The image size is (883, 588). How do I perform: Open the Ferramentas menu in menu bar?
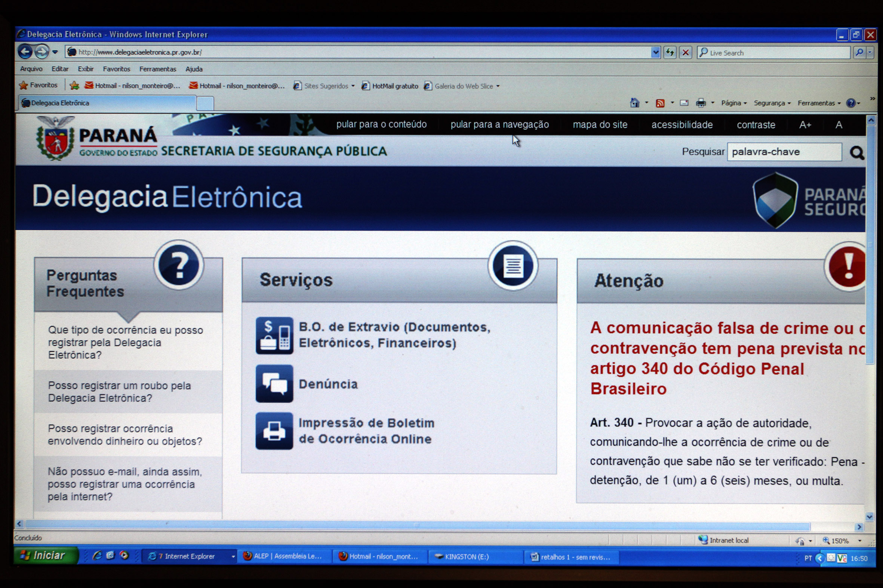point(158,69)
